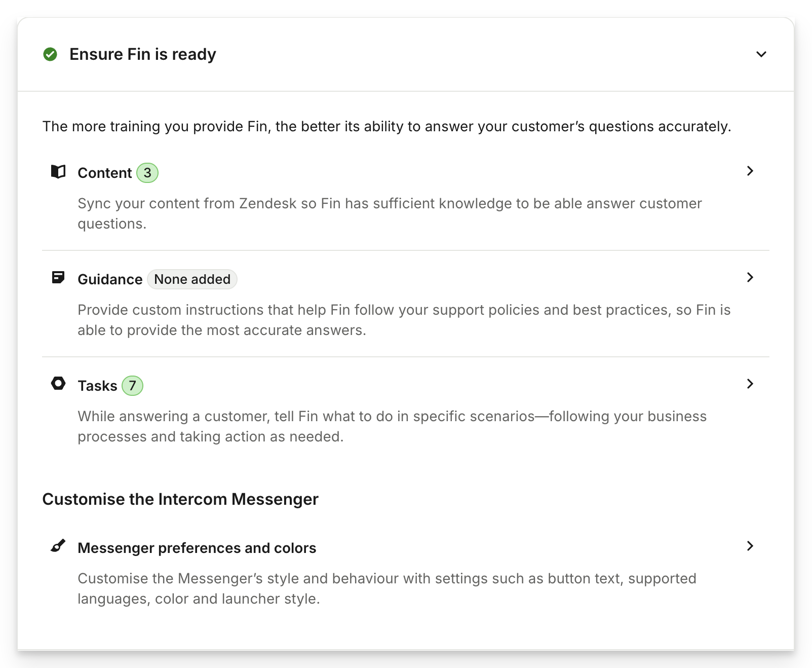Open Messenger preferences and colors
This screenshot has height=668, width=812.
pyautogui.click(x=197, y=548)
